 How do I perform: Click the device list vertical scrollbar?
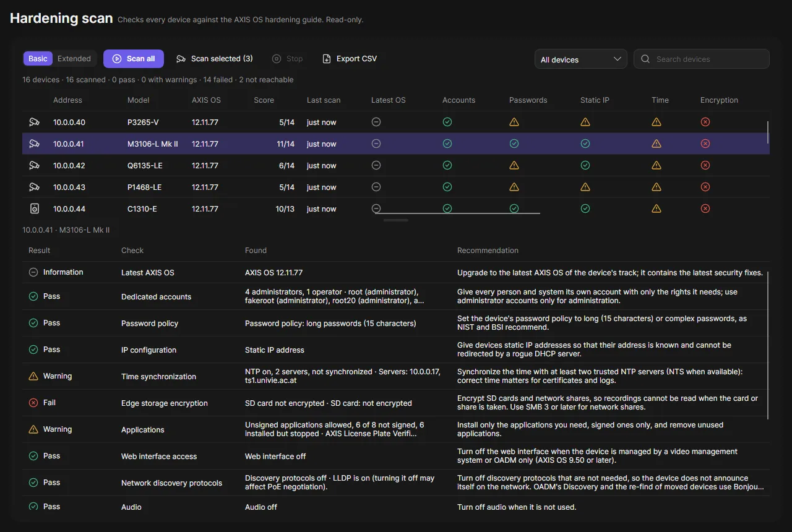(768, 132)
